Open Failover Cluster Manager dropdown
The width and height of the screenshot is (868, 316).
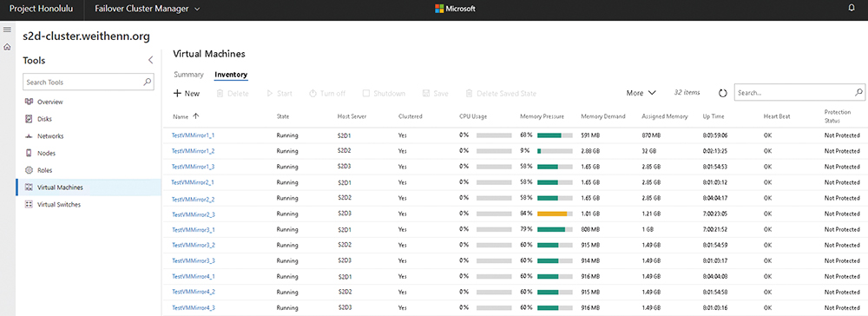pyautogui.click(x=148, y=9)
